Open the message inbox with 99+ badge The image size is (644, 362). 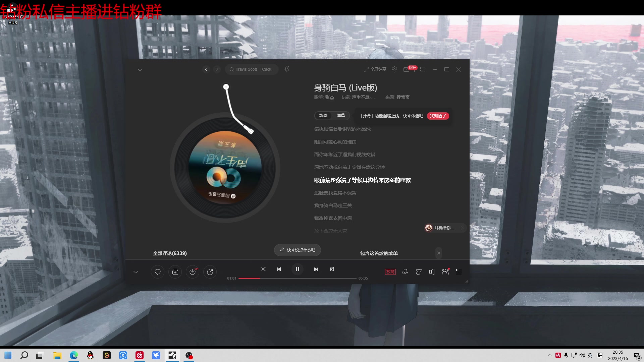coord(407,69)
